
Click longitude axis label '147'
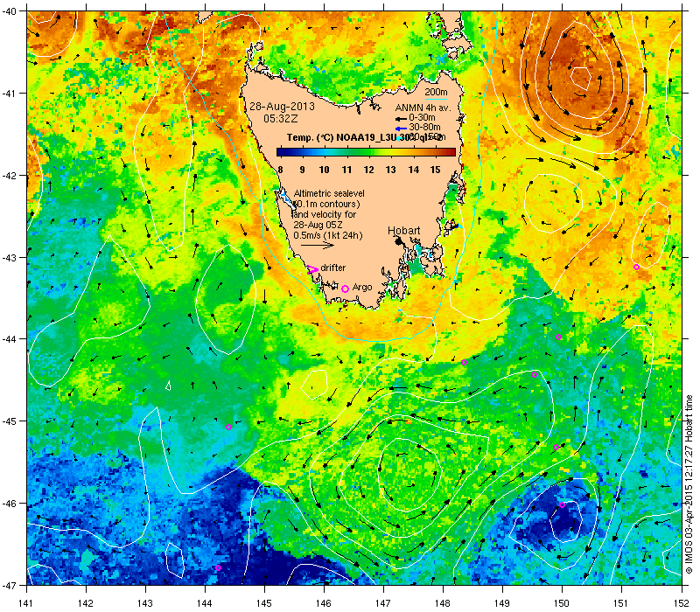pyautogui.click(x=383, y=603)
